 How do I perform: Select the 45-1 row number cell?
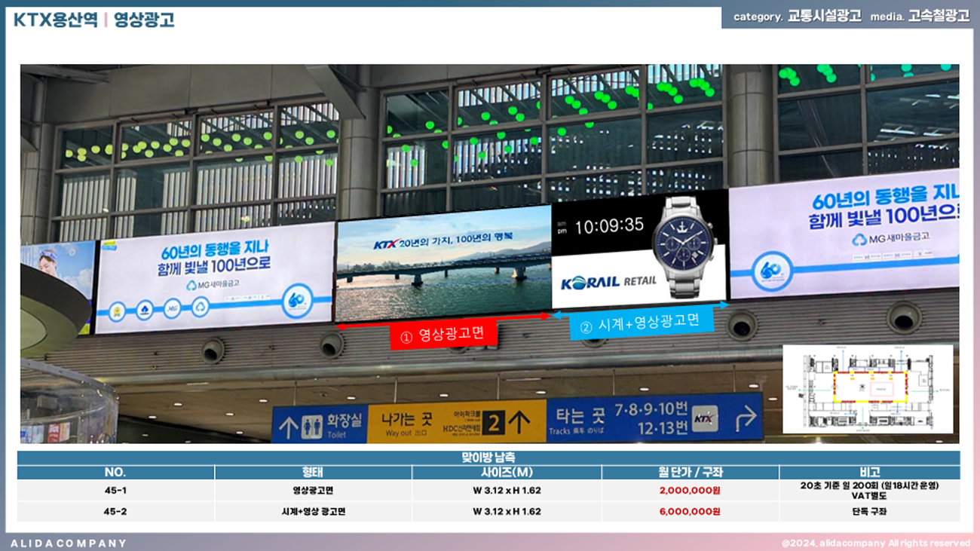pyautogui.click(x=115, y=491)
